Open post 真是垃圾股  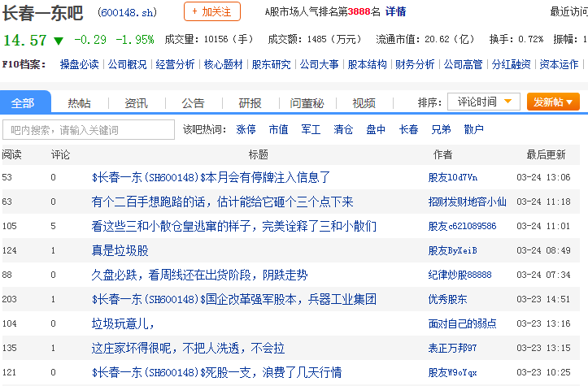coord(120,250)
